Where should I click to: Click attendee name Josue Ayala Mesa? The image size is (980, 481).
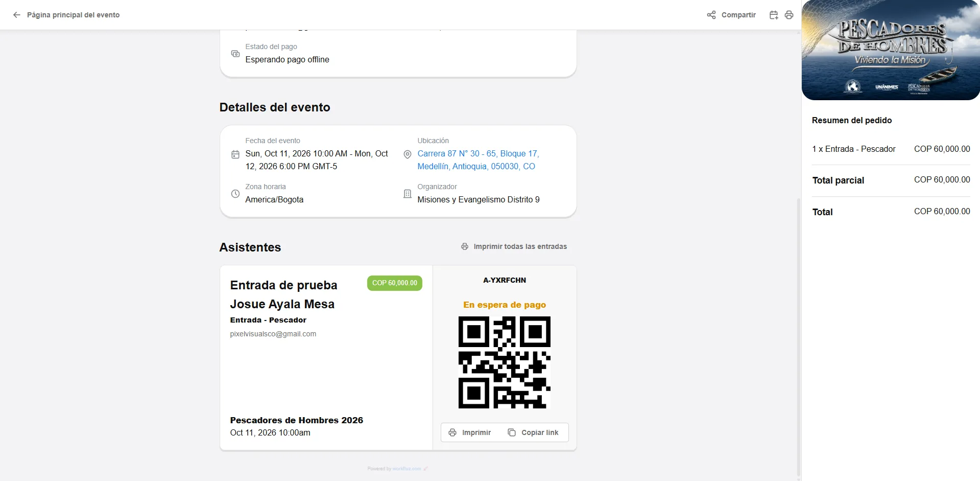coord(282,304)
